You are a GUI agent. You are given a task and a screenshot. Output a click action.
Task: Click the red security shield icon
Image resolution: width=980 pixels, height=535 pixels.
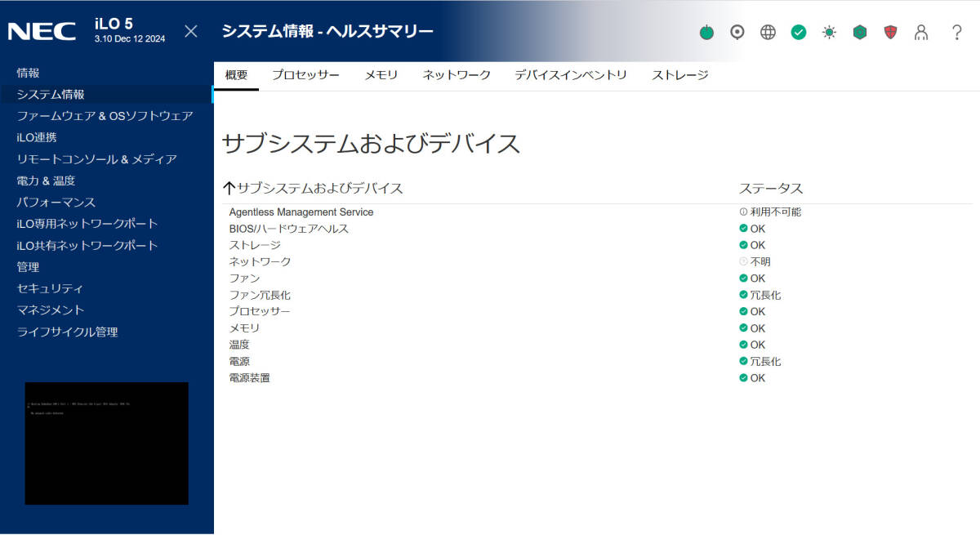point(890,33)
